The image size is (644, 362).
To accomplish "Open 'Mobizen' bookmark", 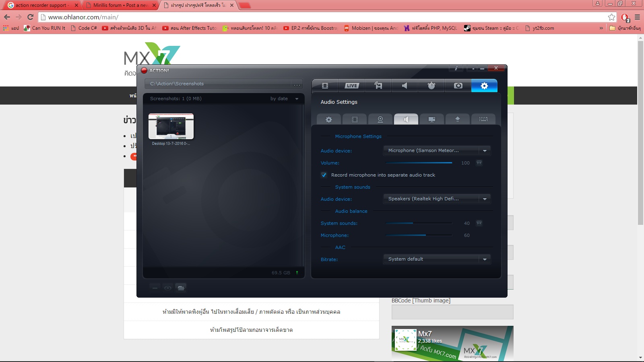I will (371, 28).
